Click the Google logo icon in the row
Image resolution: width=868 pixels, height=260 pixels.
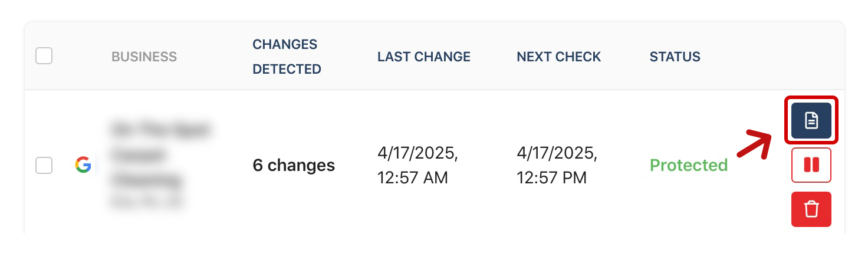tap(83, 165)
